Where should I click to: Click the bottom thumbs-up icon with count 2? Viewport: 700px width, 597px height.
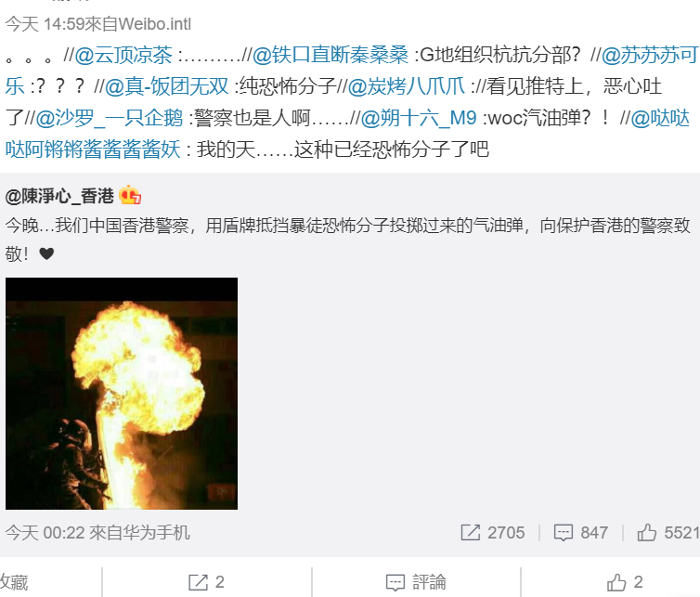(x=616, y=582)
